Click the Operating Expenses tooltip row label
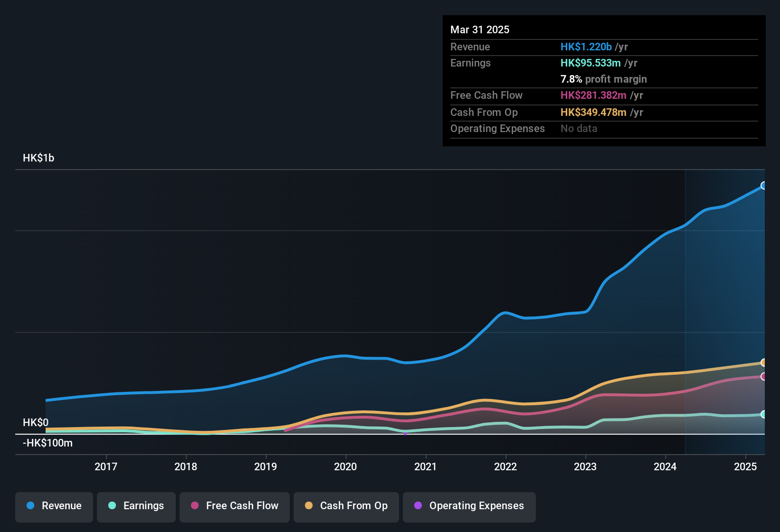The image size is (780, 532). tap(497, 129)
